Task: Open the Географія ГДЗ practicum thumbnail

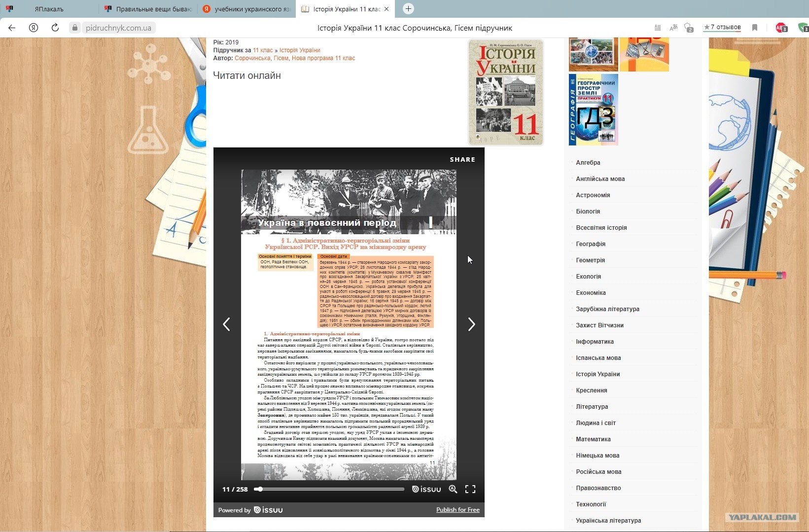Action: pyautogui.click(x=594, y=109)
